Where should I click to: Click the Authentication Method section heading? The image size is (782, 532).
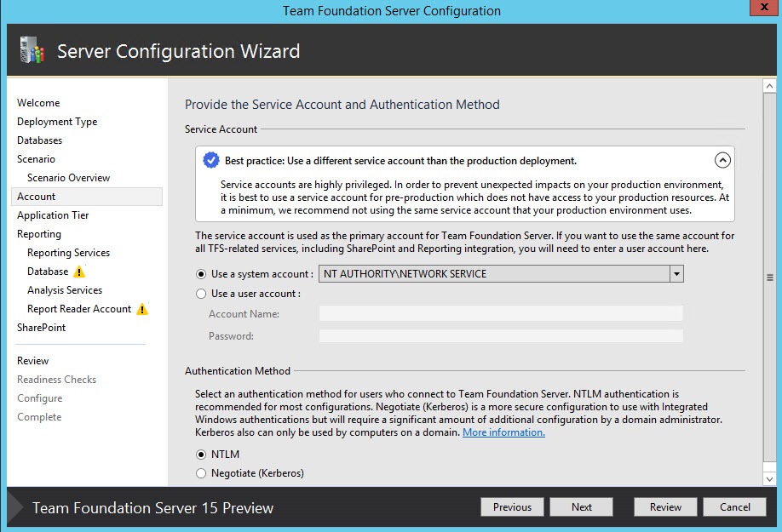[238, 371]
